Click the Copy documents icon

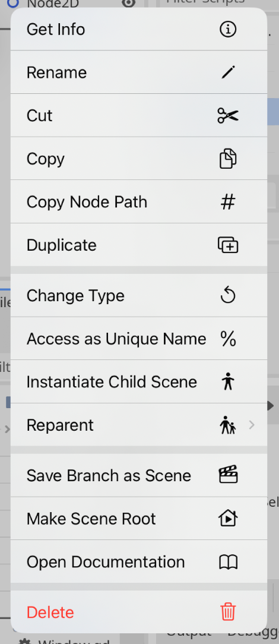point(228,159)
